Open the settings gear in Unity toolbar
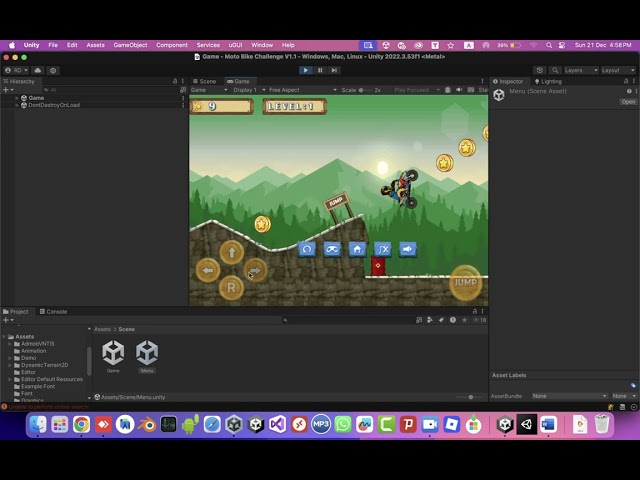The width and height of the screenshot is (640, 480). coord(53,70)
